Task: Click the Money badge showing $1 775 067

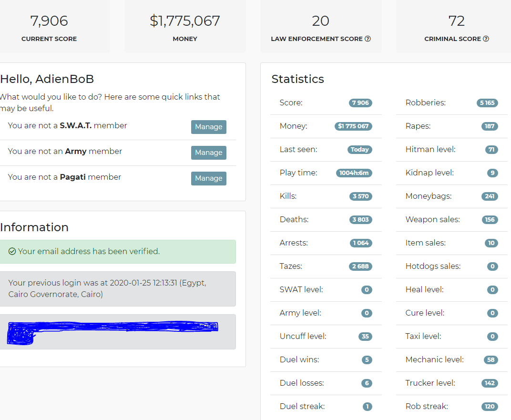Action: [x=353, y=126]
